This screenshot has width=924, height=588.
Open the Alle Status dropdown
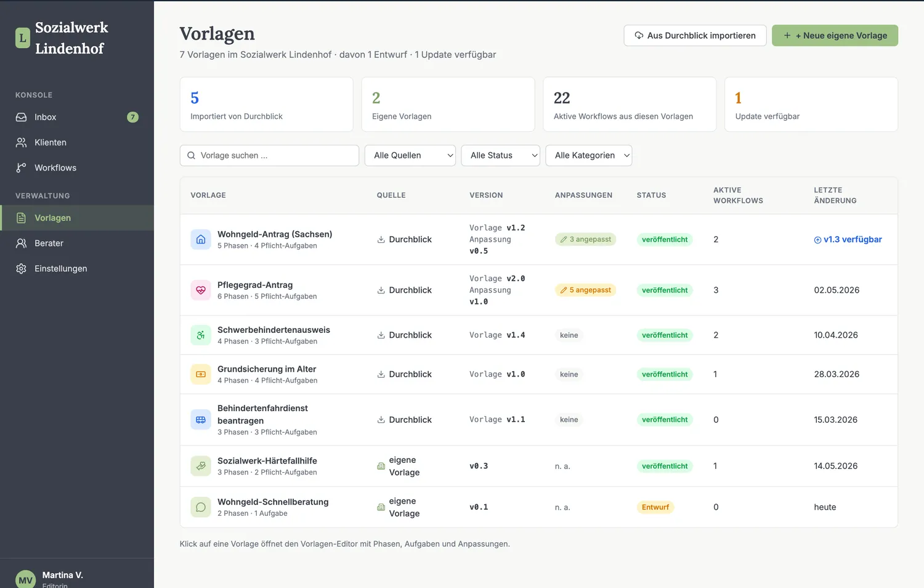(501, 155)
